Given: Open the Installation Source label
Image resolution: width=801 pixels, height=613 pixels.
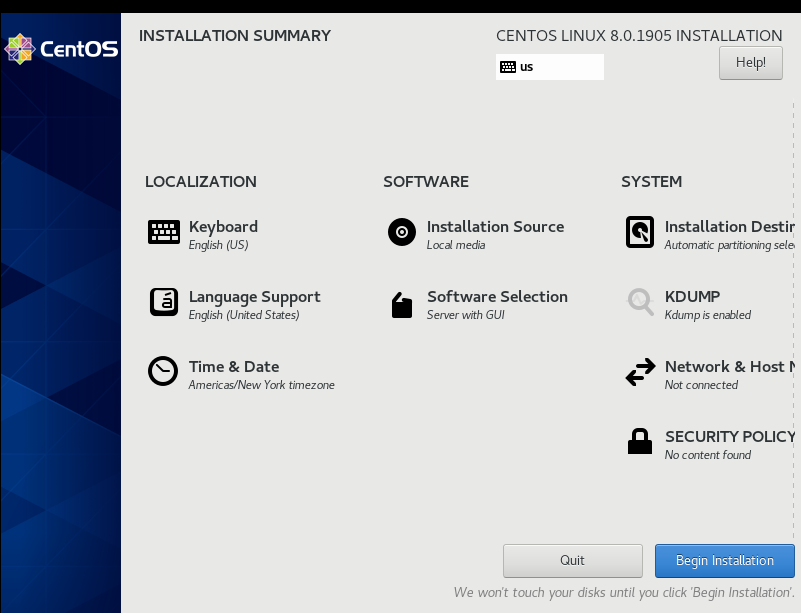Looking at the screenshot, I should coord(496,226).
